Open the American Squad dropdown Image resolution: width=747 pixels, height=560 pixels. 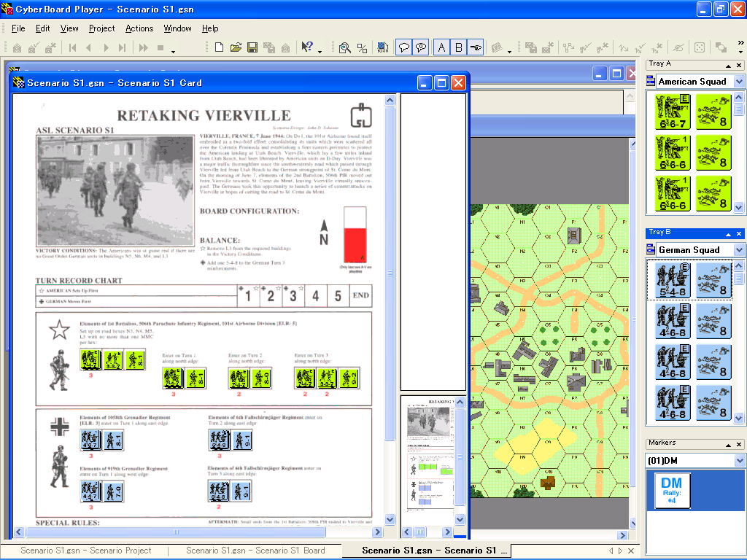(x=739, y=82)
